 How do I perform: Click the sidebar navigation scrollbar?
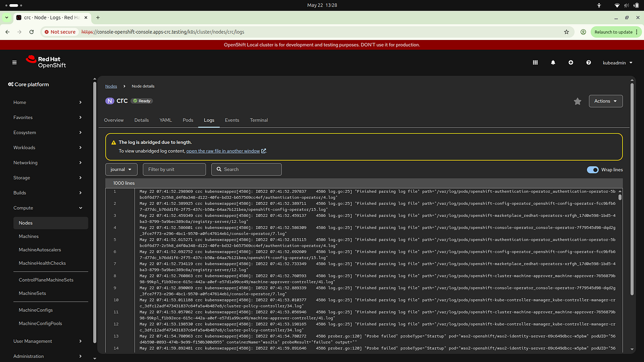(95, 211)
